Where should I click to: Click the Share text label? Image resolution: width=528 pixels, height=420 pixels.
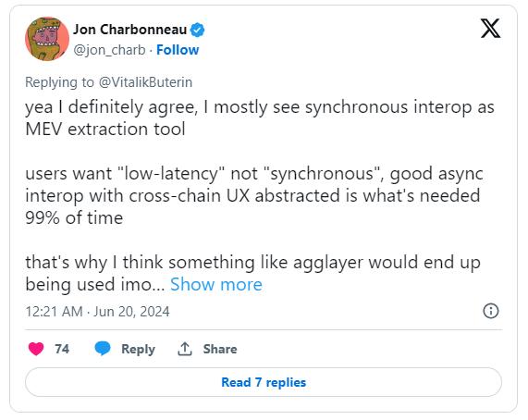220,349
